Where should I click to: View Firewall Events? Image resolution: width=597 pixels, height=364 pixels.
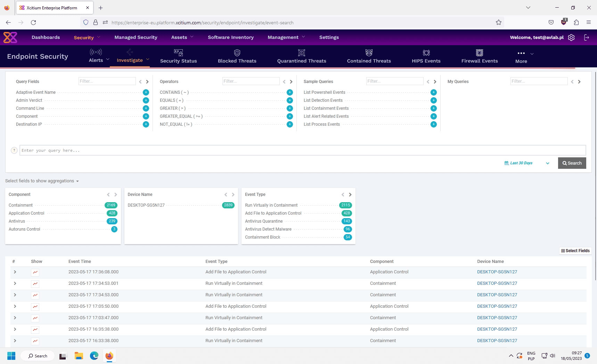(479, 56)
